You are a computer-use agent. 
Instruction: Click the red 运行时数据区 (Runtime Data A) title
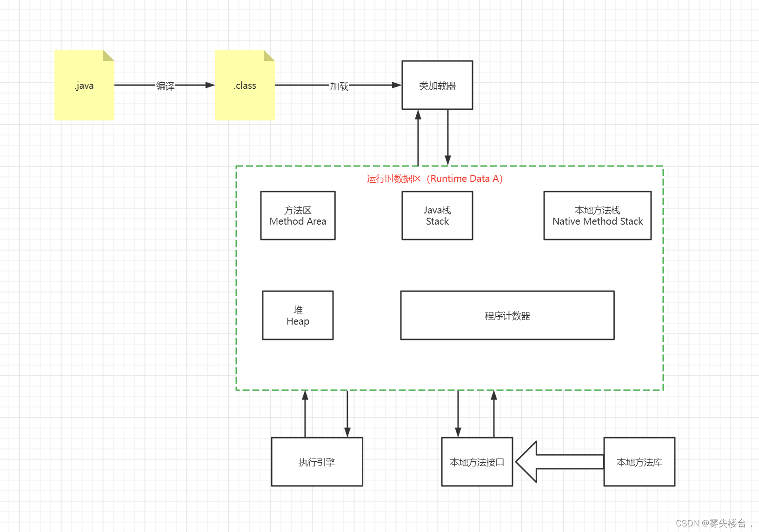(x=434, y=179)
